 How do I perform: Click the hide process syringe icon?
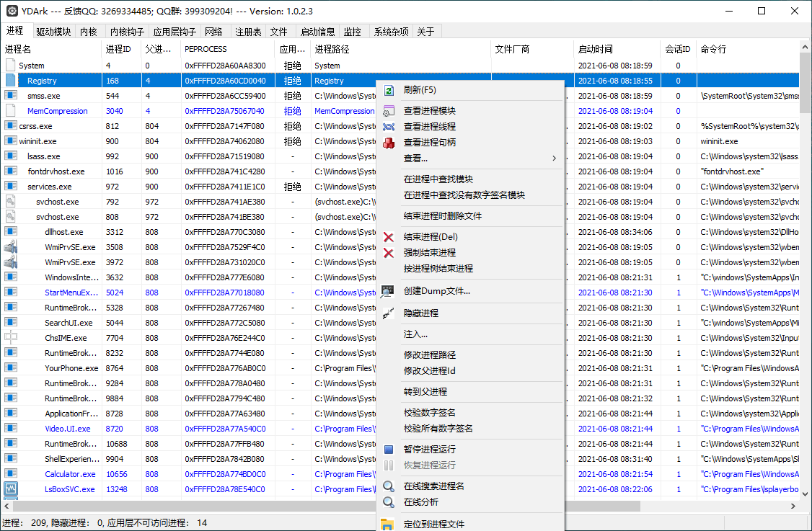tap(389, 313)
